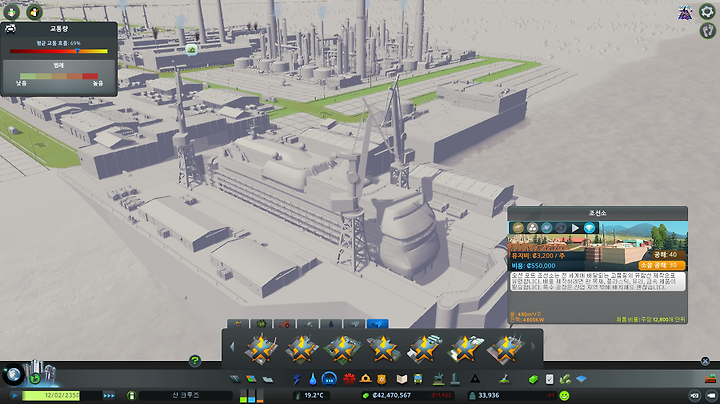The image size is (720, 404).
Task: Open the Public transport bus menu
Action: coord(418,379)
